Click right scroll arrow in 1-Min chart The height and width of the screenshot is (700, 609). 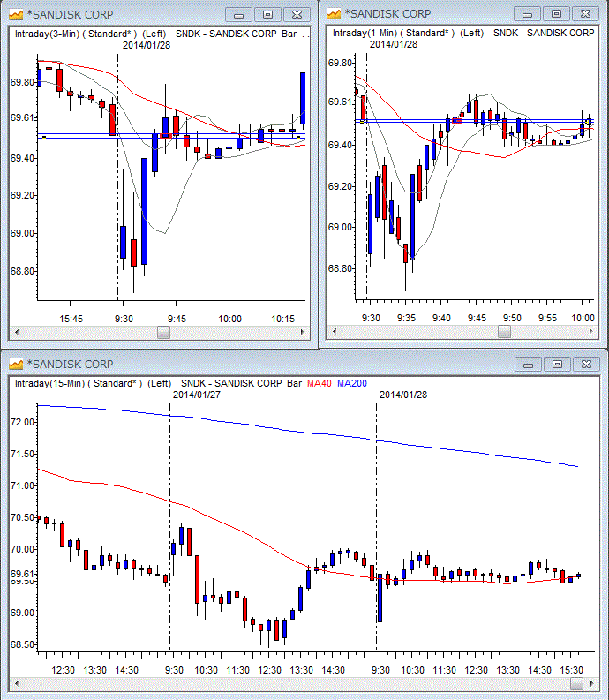(591, 331)
